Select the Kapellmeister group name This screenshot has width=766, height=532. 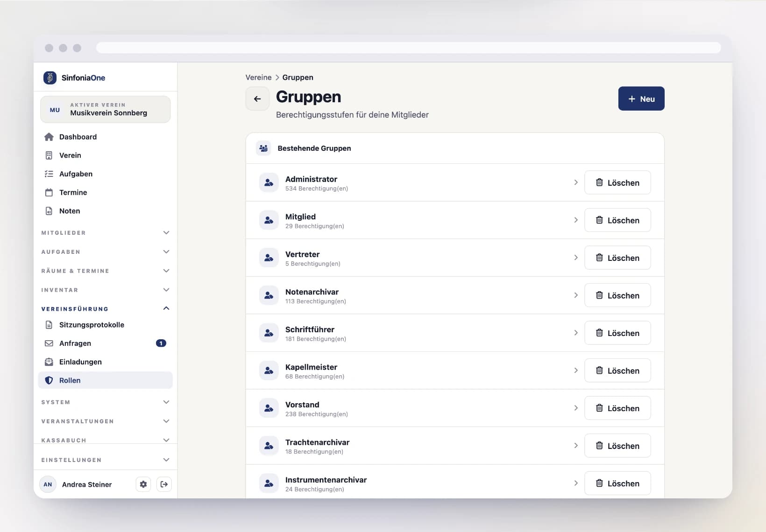point(311,367)
